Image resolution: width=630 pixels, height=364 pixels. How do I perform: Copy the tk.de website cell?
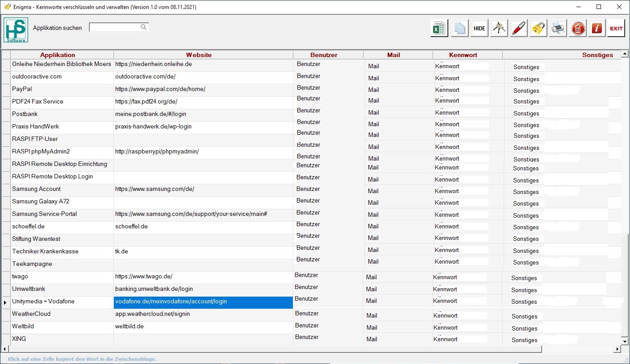203,252
